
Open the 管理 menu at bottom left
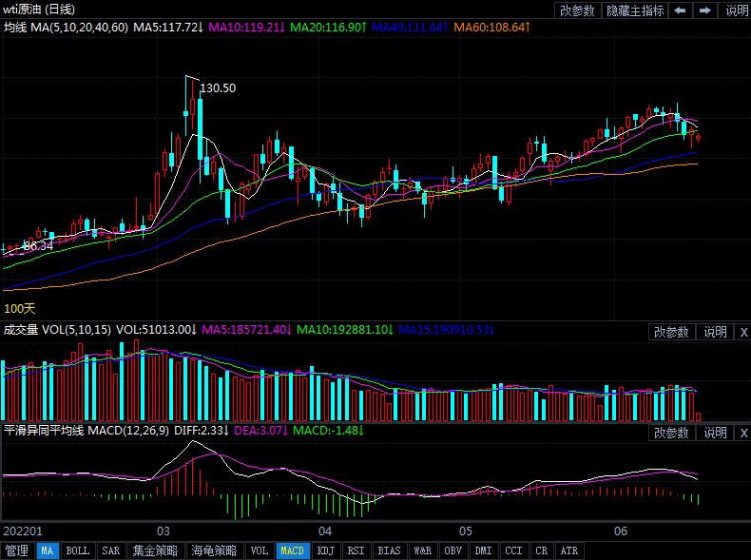pos(16,550)
